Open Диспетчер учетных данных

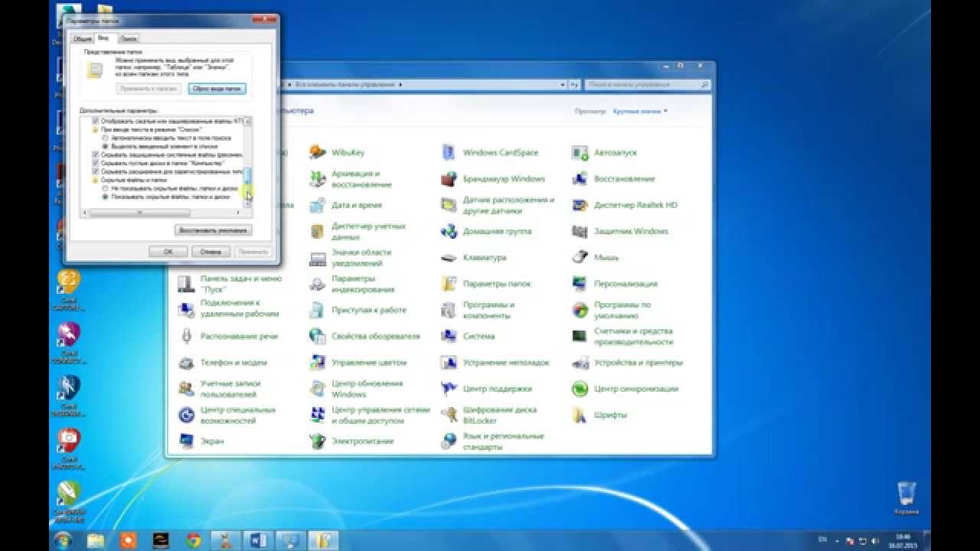pos(358,231)
